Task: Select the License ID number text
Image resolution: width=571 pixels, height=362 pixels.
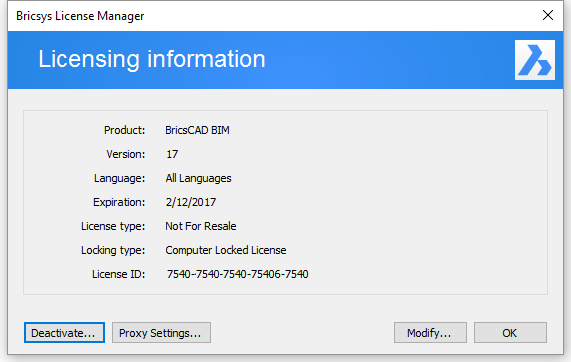Action: (237, 274)
